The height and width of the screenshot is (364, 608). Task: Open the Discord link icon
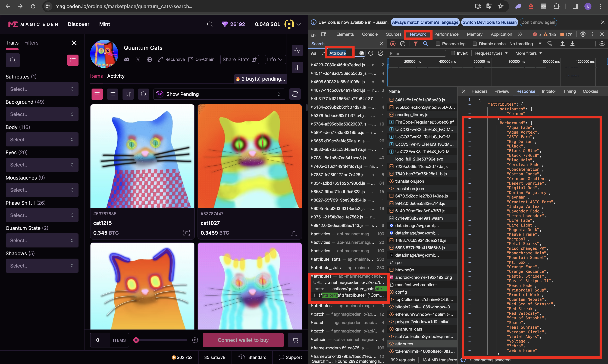coord(127,60)
